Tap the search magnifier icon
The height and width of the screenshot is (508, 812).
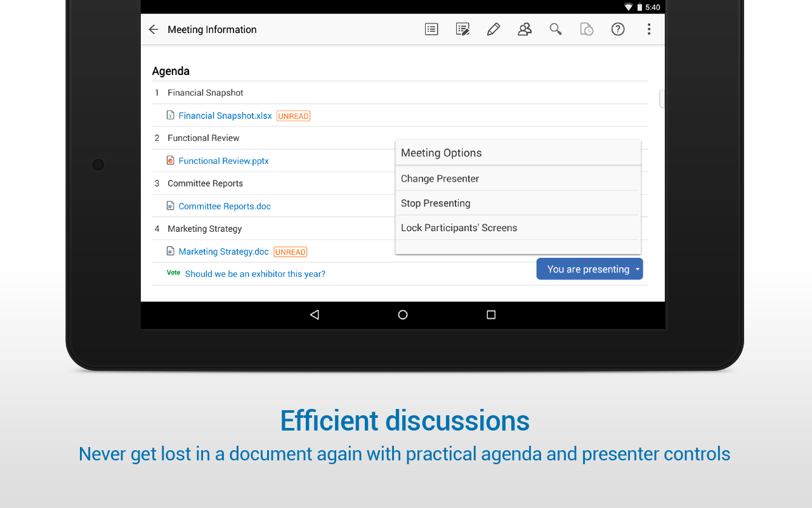point(556,29)
